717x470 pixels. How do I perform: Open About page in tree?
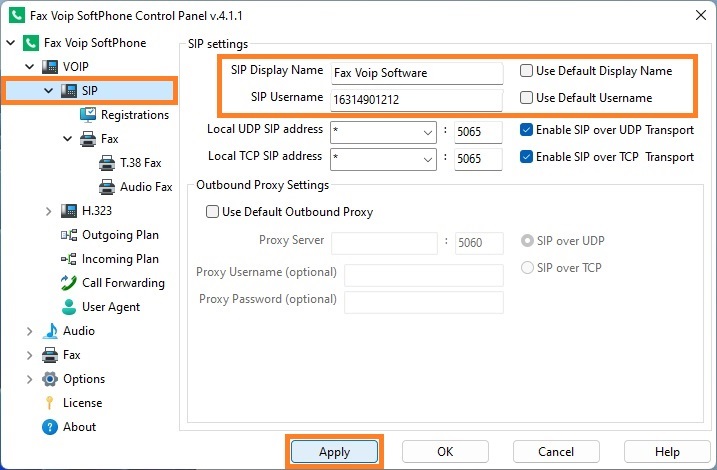click(x=80, y=427)
